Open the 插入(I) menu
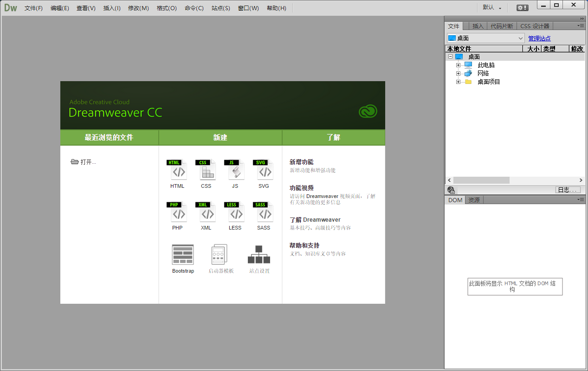 point(112,8)
